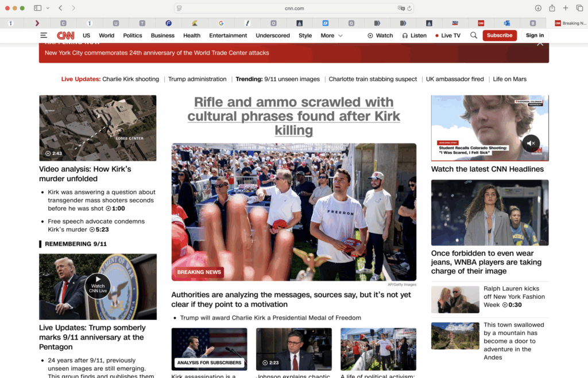Dismiss the red Happening Now banner
The width and height of the screenshot is (588, 378).
540,44
